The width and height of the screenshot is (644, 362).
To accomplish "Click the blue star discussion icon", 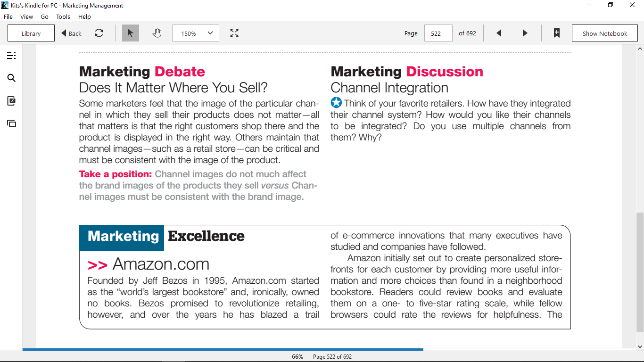I will point(336,102).
